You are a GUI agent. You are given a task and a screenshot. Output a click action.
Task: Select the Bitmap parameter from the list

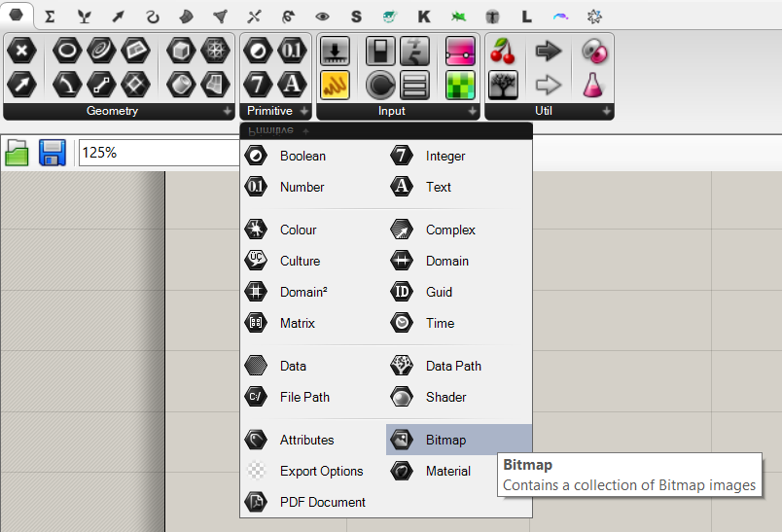click(445, 440)
